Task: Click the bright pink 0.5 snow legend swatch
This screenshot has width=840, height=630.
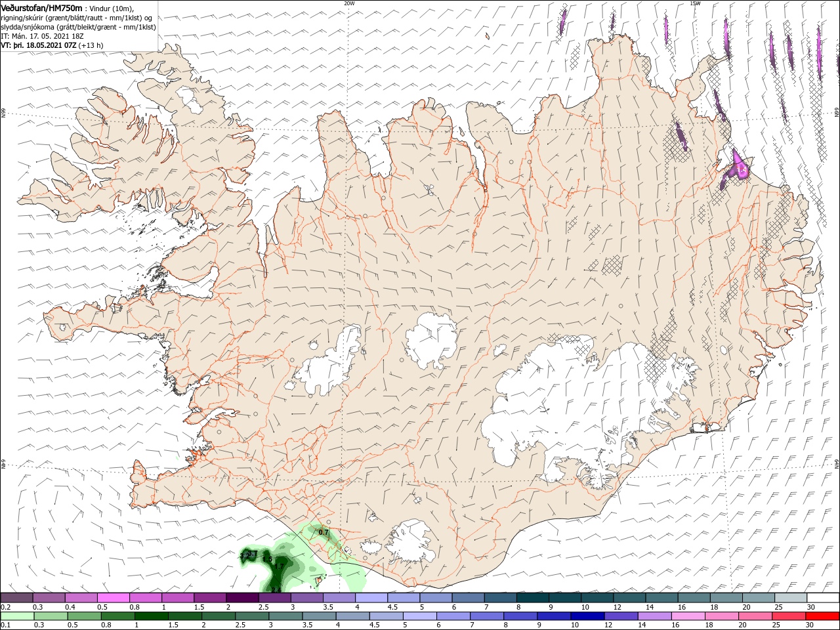Action: (113, 598)
